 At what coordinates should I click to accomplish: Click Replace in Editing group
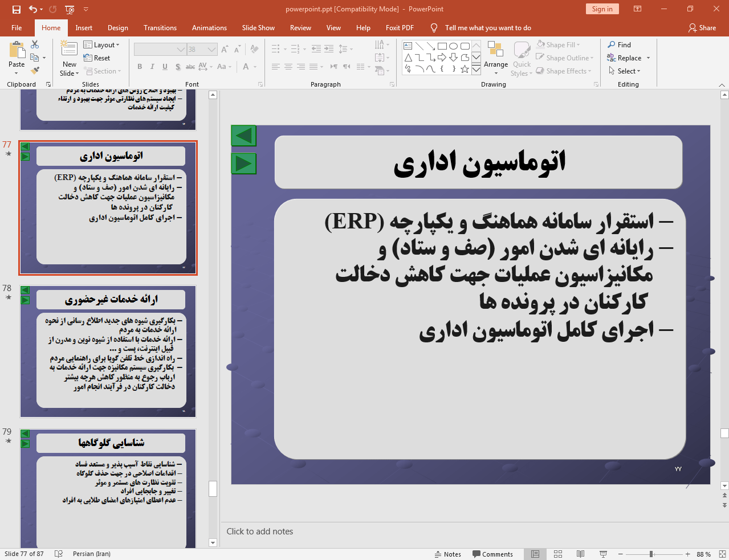629,58
